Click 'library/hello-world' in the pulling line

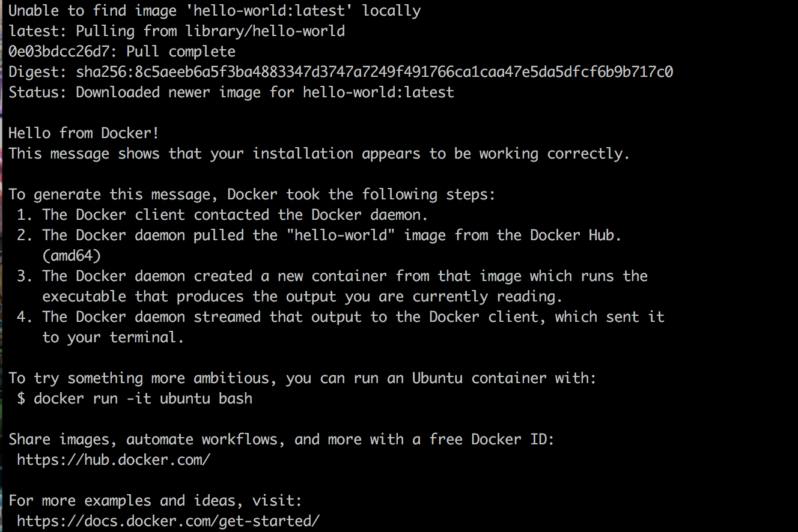click(265, 31)
